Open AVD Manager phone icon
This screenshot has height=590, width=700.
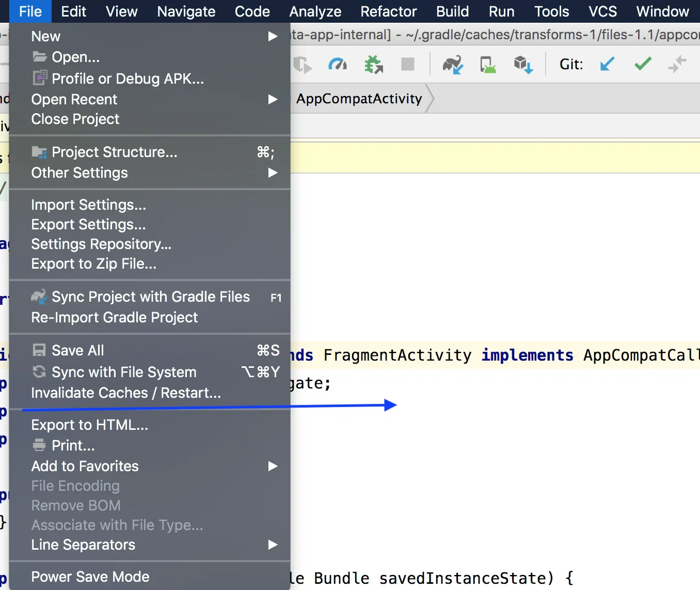[488, 65]
